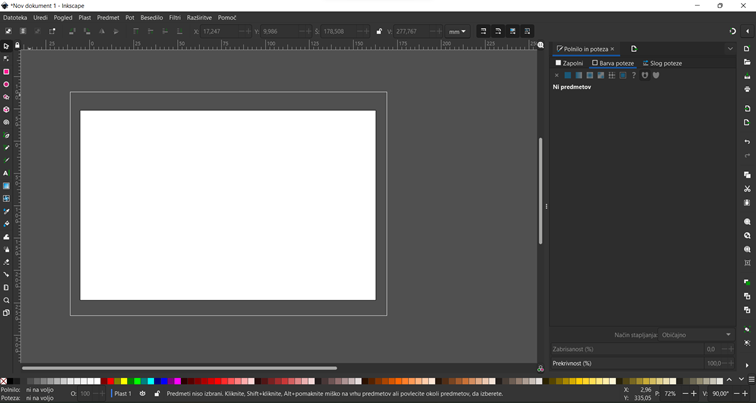The image size is (756, 403).
Task: Toggle Plast 1 layer visibility eye
Action: [142, 393]
